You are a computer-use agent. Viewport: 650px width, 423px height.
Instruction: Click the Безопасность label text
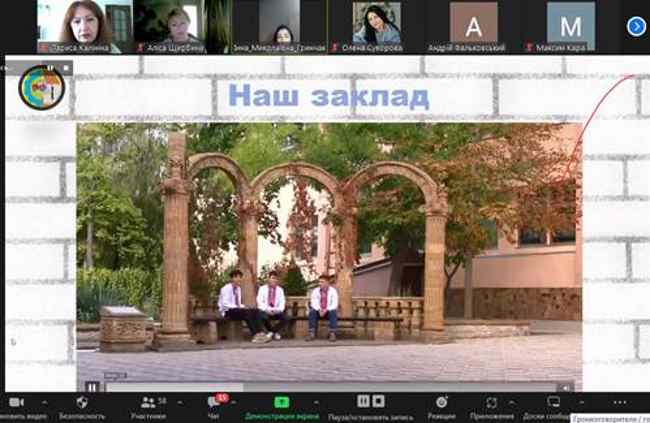point(82,416)
